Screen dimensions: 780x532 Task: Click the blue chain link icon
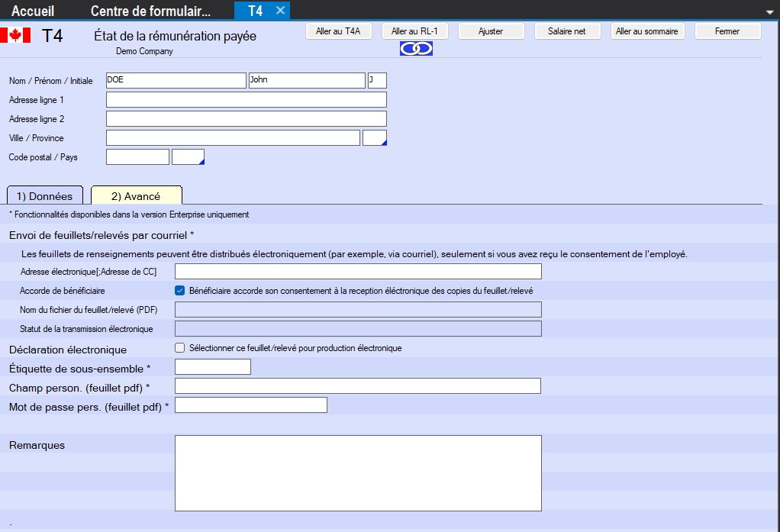click(x=416, y=49)
